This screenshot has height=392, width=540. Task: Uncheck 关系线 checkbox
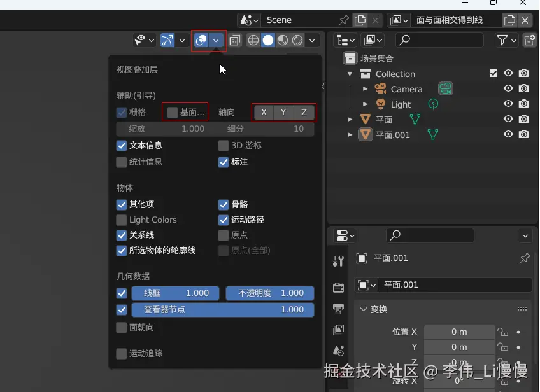122,235
